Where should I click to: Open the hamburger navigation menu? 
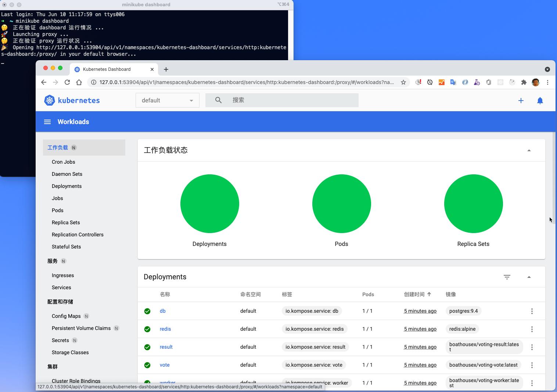tap(47, 122)
